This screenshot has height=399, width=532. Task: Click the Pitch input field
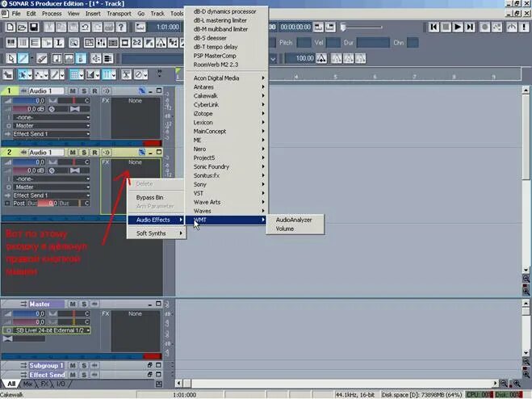(x=304, y=43)
